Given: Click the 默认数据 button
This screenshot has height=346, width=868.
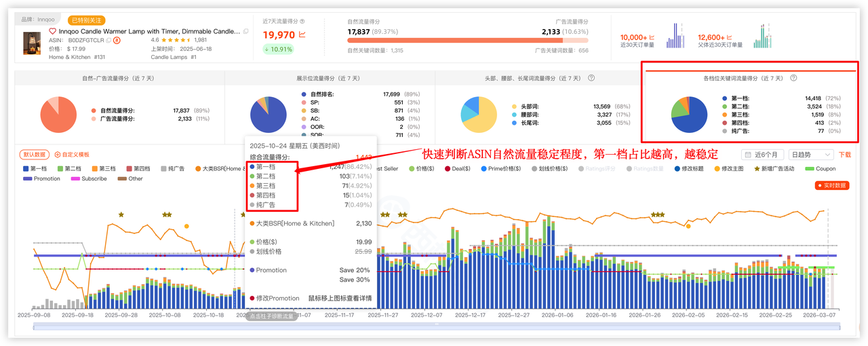Looking at the screenshot, I should 35,155.
